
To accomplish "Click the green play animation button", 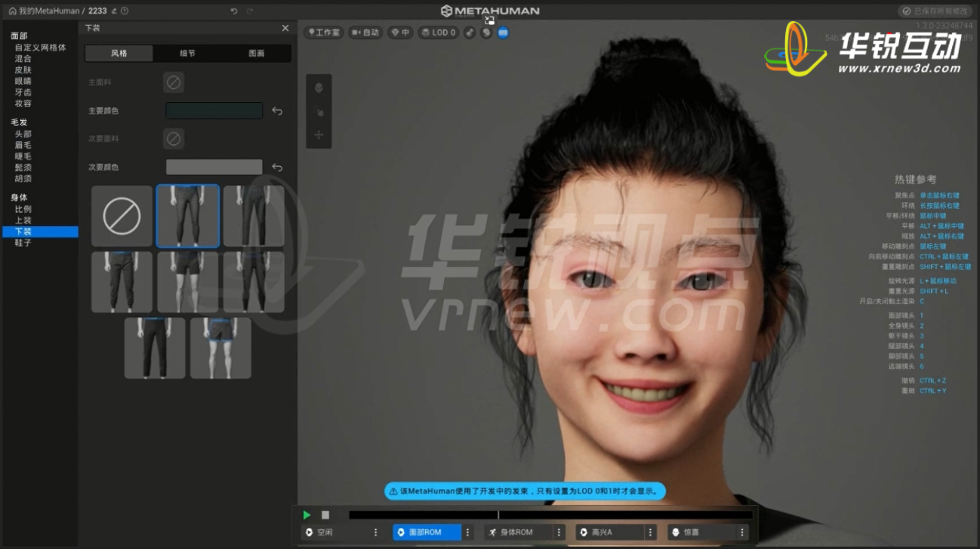I will point(307,515).
